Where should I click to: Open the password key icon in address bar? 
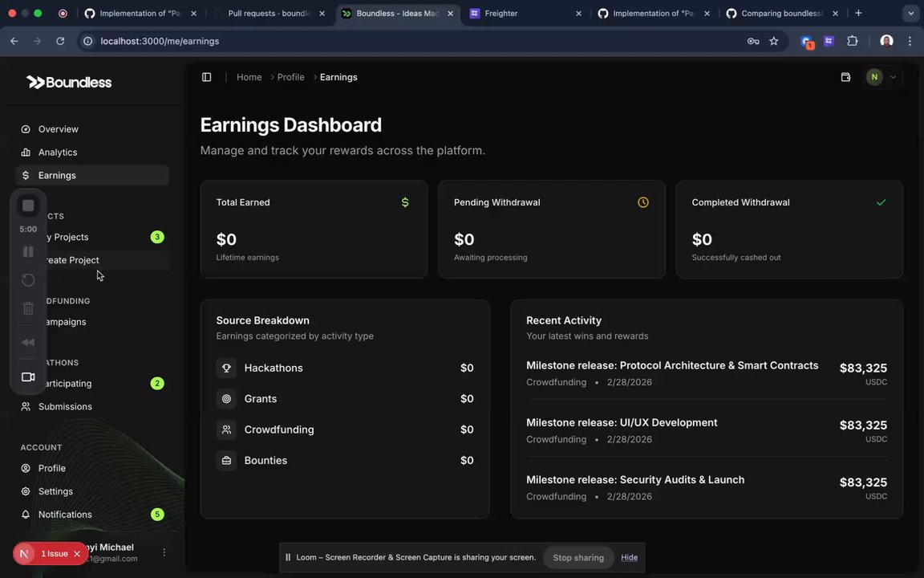[x=753, y=41]
